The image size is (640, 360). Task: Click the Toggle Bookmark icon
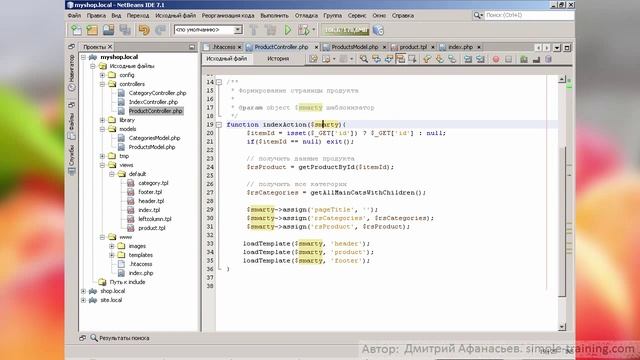(452, 59)
